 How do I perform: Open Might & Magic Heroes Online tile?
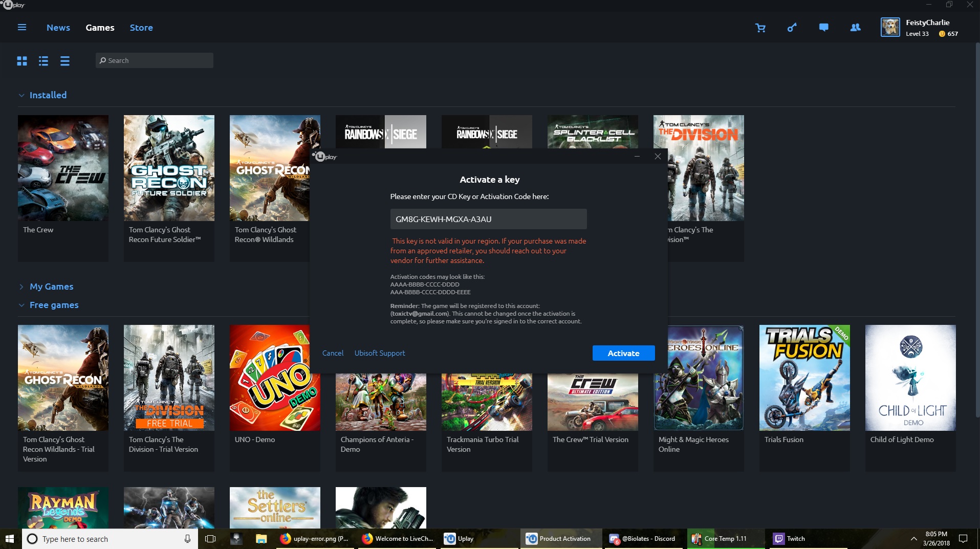point(699,398)
